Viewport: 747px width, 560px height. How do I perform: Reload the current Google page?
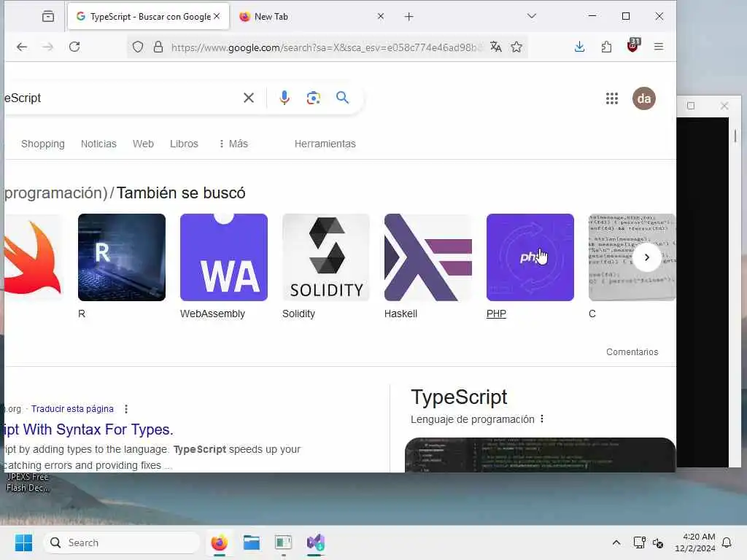tap(74, 47)
